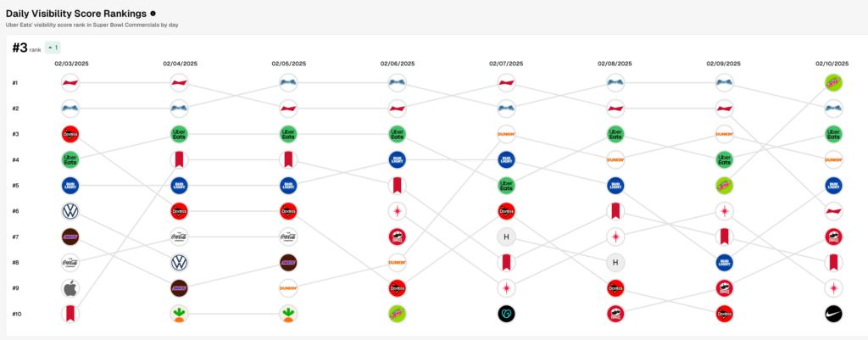This screenshot has width=868, height=340.
Task: Click the gray H logo under 02/08/2025
Action: (x=615, y=263)
